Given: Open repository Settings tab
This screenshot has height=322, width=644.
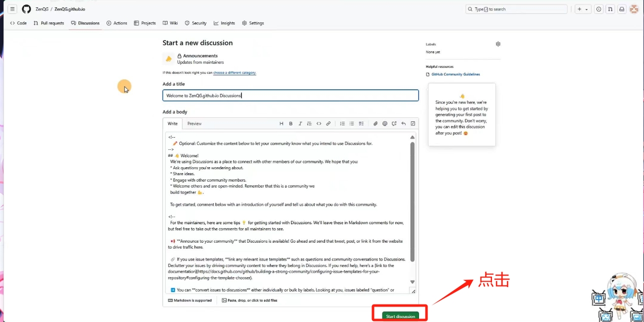Looking at the screenshot, I should (253, 23).
